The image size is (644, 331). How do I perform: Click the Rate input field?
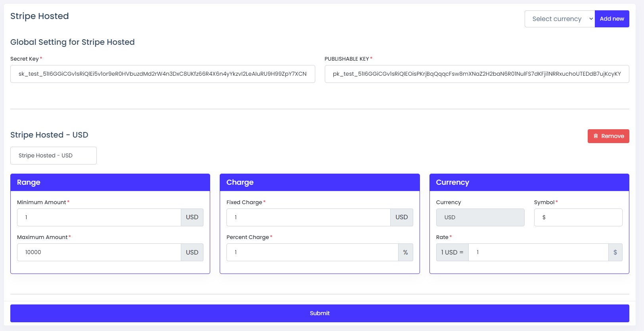click(539, 252)
